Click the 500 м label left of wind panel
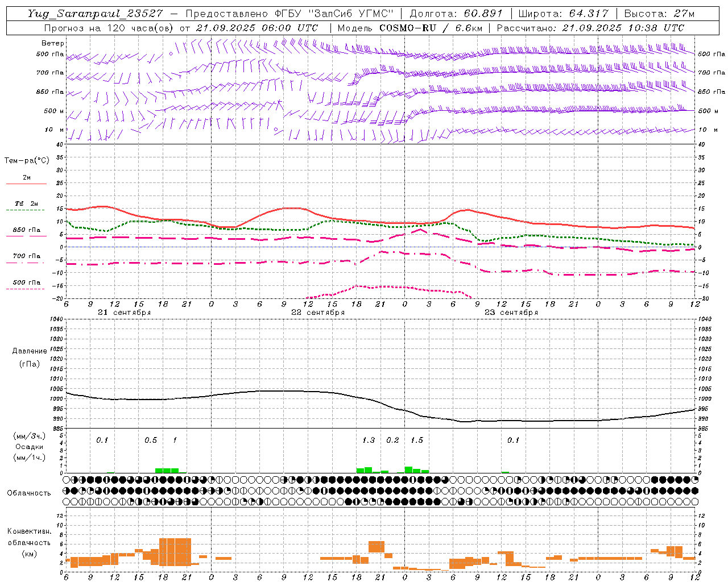The height and width of the screenshot is (582, 728). 54,111
